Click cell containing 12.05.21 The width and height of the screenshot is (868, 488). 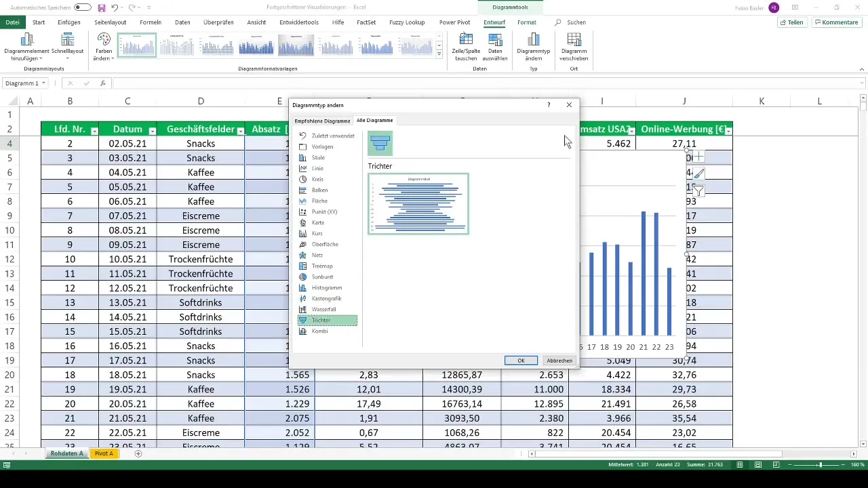pyautogui.click(x=127, y=288)
